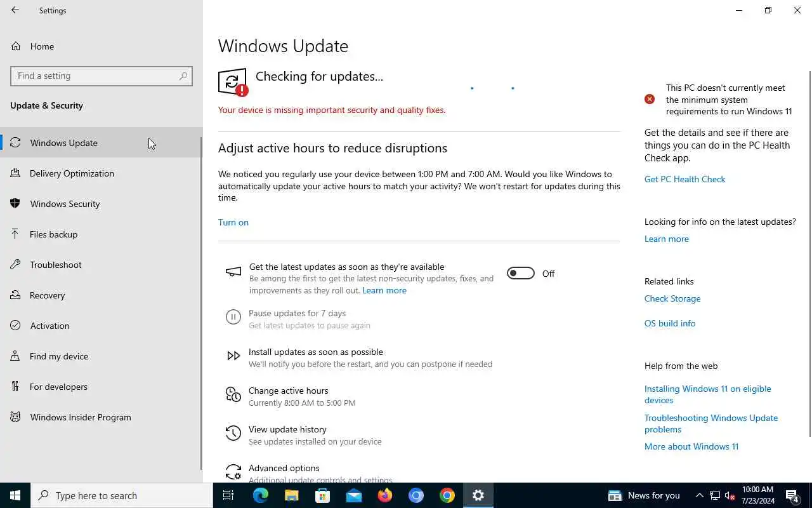
Task: Click Installing Windows 11 on eligible devices link
Action: pos(708,394)
